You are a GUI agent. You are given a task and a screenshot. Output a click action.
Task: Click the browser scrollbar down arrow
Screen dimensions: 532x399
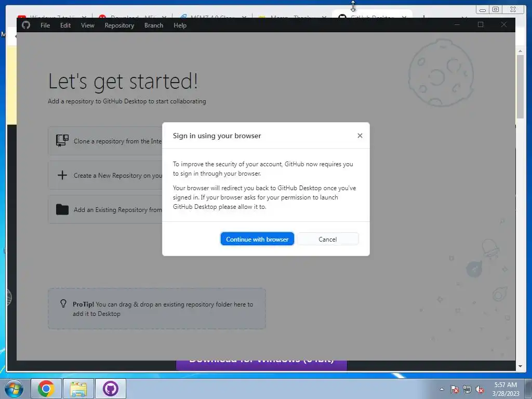pos(520,366)
